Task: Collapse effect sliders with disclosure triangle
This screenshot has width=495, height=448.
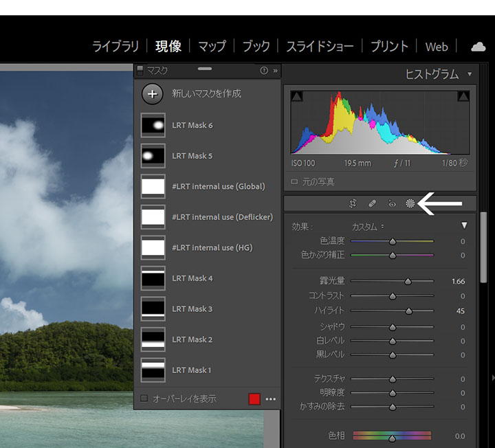Action: click(464, 225)
